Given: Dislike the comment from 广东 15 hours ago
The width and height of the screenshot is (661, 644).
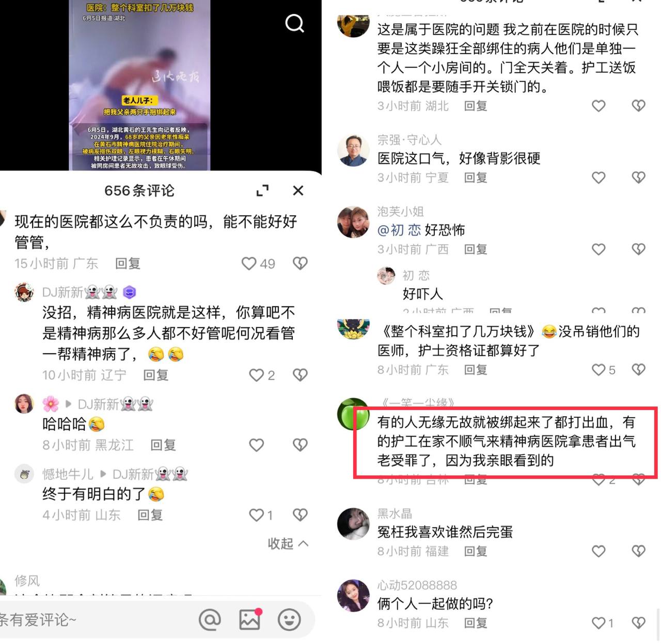Looking at the screenshot, I should coord(300,263).
